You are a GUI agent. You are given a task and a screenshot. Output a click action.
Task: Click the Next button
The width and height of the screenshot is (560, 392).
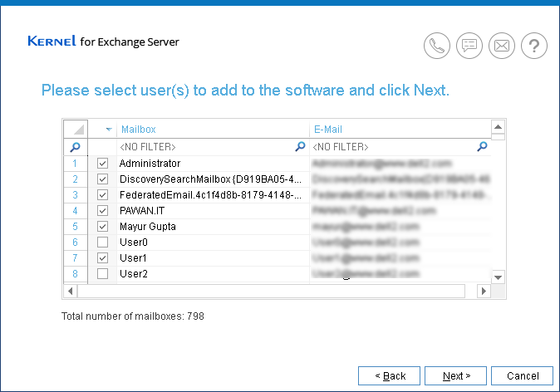(x=455, y=376)
